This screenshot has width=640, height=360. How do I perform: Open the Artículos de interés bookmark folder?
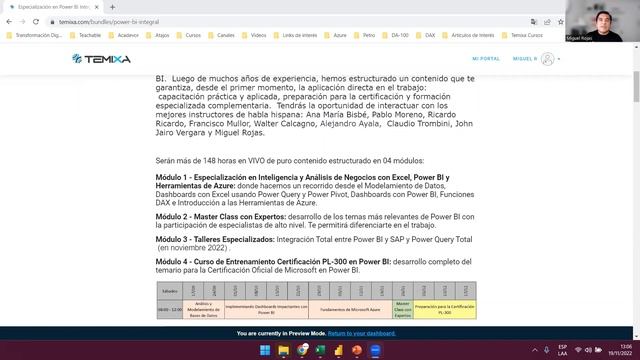[468, 36]
